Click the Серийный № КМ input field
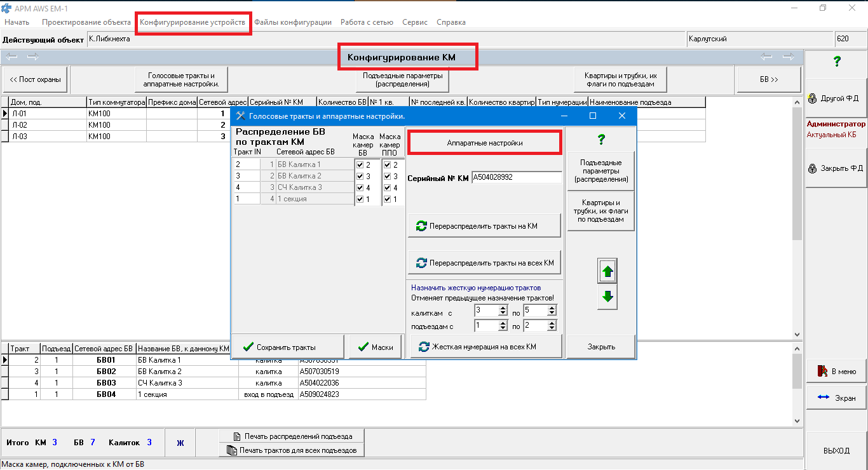The width and height of the screenshot is (868, 470). [x=517, y=178]
